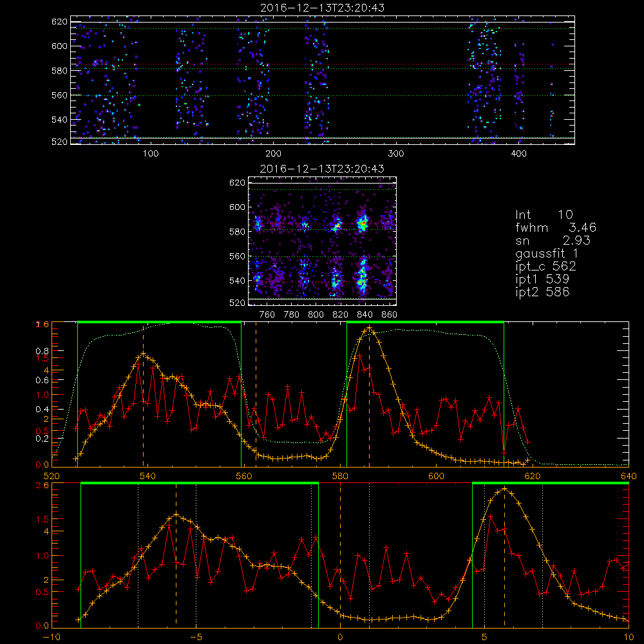Click the top sparse-pixel detector image

(323, 80)
